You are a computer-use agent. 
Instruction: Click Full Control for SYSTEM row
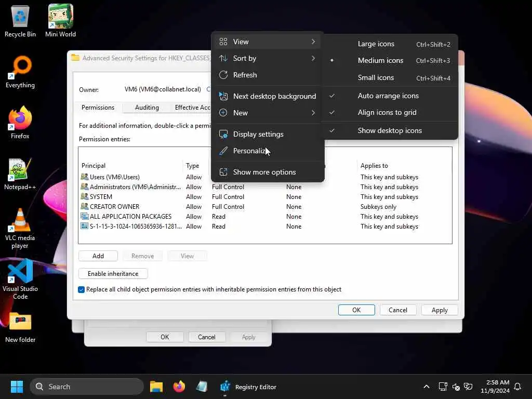click(228, 197)
